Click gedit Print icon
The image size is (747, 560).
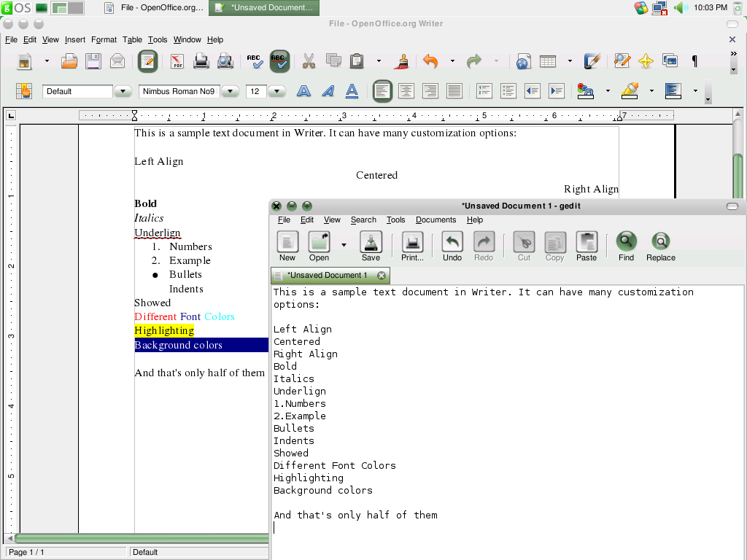pos(413,246)
